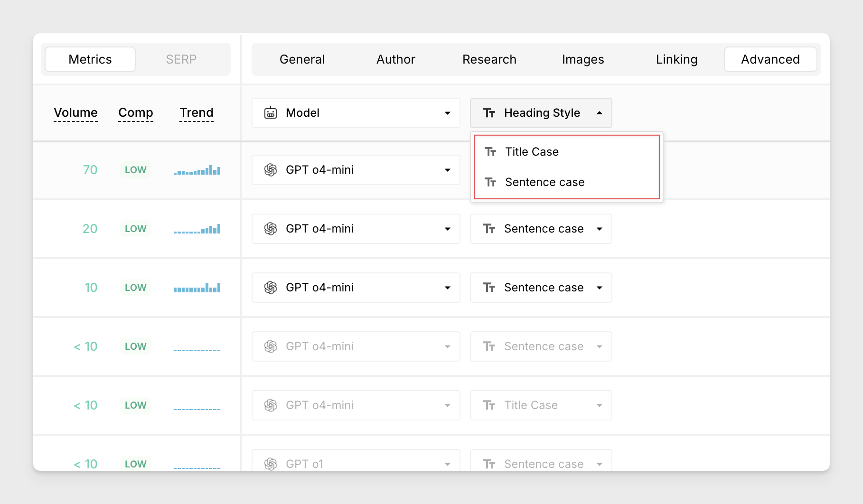863x504 pixels.
Task: Click the trend sparkline for the 10-volume row
Action: coord(197,288)
